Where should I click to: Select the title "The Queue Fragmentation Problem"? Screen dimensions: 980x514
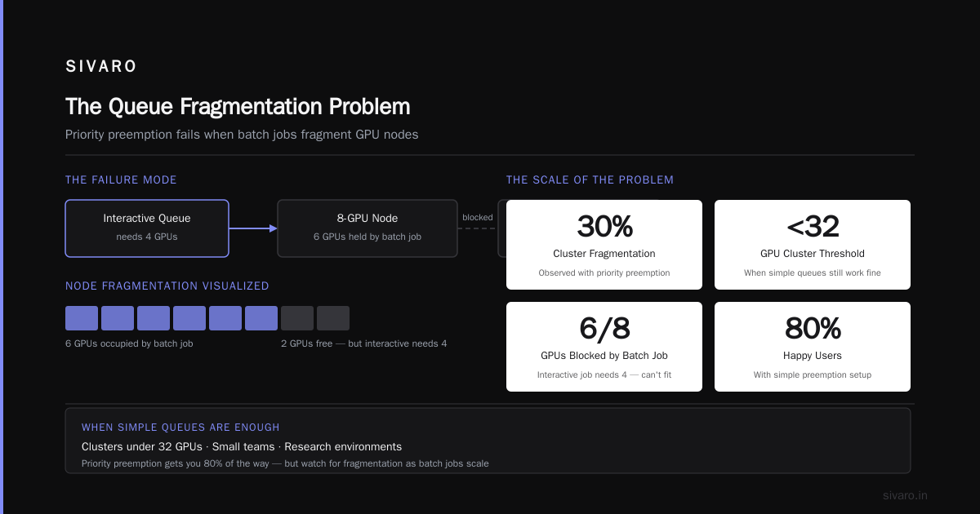pyautogui.click(x=238, y=107)
